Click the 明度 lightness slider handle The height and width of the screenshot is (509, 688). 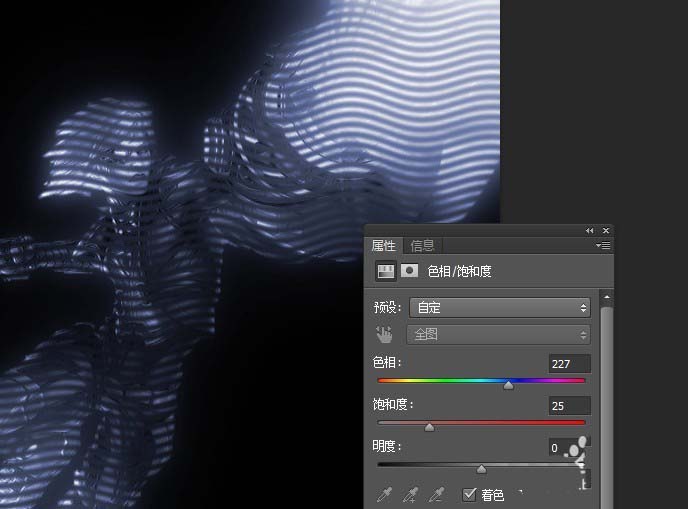(482, 469)
